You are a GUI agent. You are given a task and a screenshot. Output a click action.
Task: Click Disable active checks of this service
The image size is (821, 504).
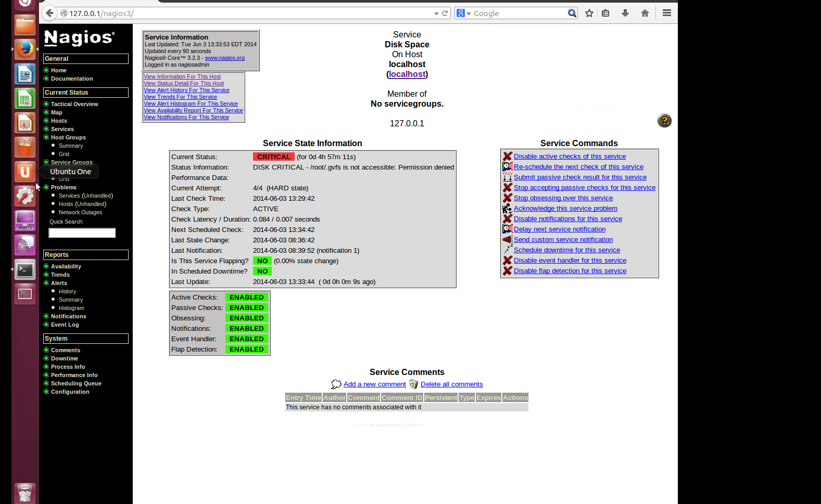pos(570,157)
